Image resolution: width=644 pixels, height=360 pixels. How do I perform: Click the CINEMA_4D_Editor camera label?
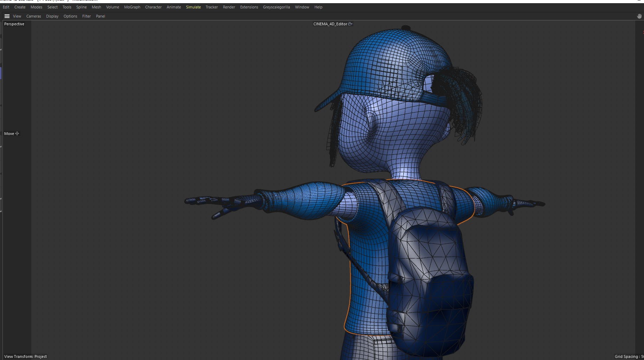point(330,24)
